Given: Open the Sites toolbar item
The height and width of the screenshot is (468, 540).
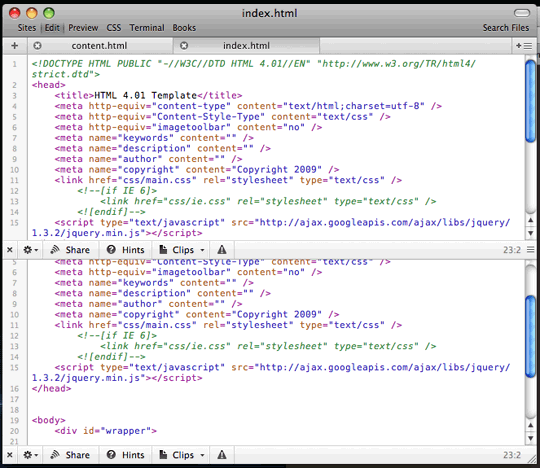Looking at the screenshot, I should 27,28.
